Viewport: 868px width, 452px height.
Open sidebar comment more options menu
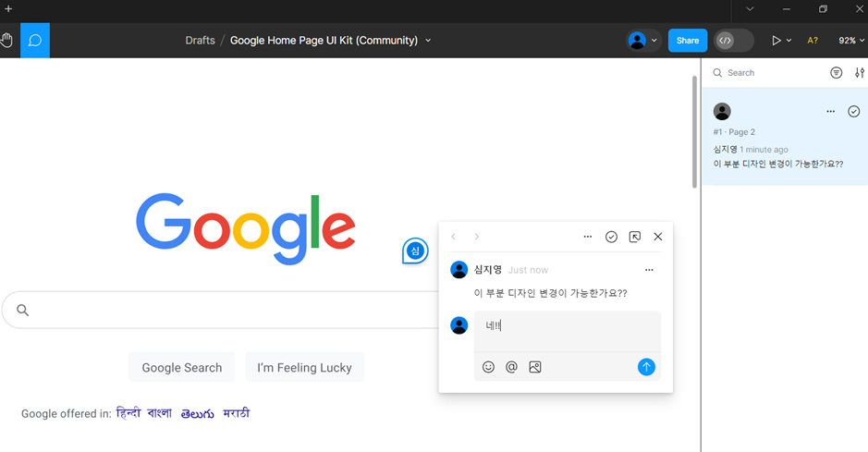pos(830,111)
